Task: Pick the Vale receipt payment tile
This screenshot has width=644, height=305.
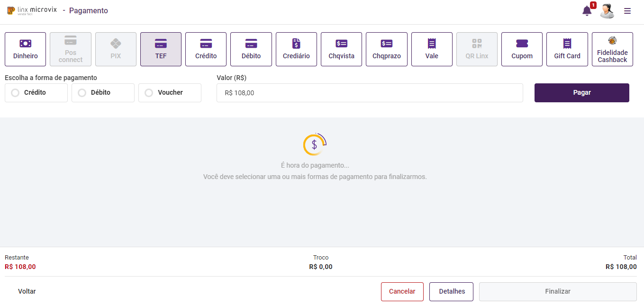Action: point(432,49)
